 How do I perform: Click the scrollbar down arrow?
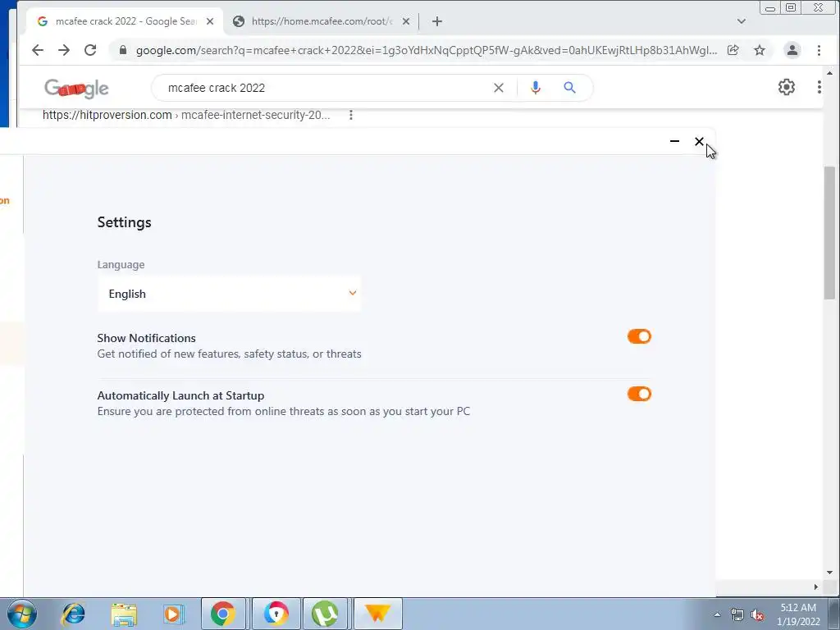tap(829, 573)
